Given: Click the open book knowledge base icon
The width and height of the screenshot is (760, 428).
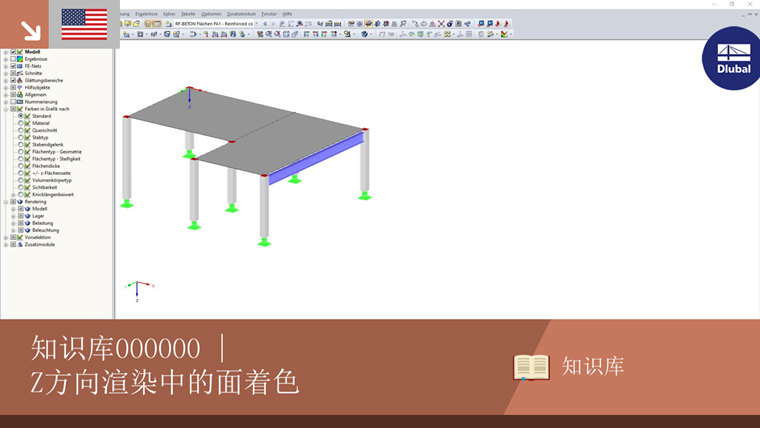Looking at the screenshot, I should [531, 367].
